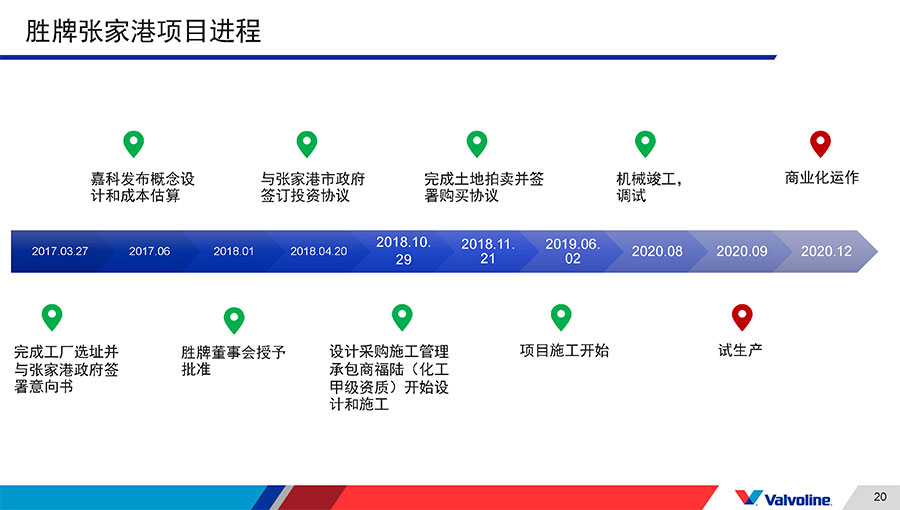Image resolution: width=900 pixels, height=510 pixels.
Task: Click the green pin above 嘉科发布概念设计和成本估算
Action: pos(134,143)
